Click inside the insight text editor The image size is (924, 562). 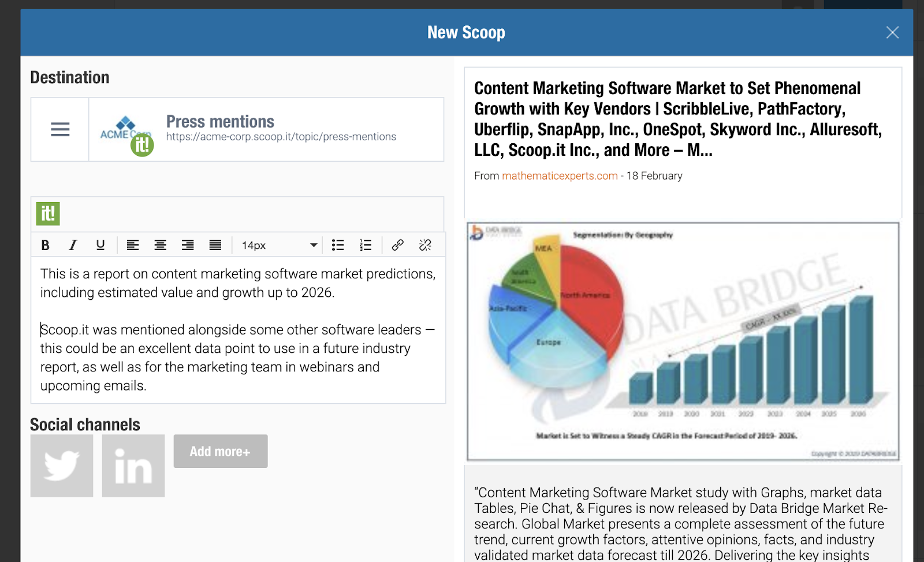click(238, 330)
